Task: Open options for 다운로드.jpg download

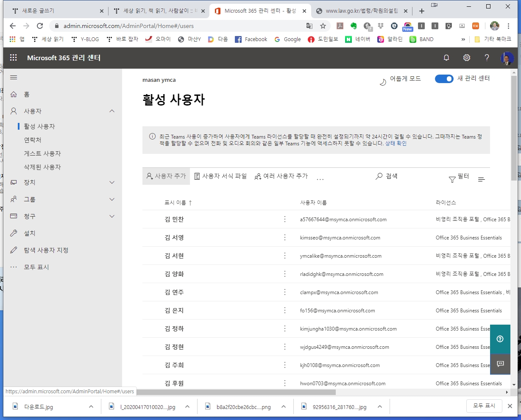Action: 91,406
